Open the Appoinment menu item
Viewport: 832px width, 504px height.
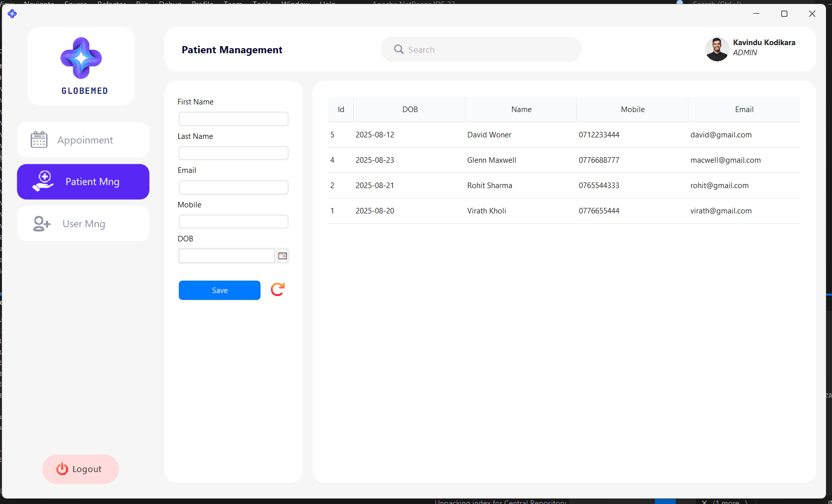click(83, 139)
